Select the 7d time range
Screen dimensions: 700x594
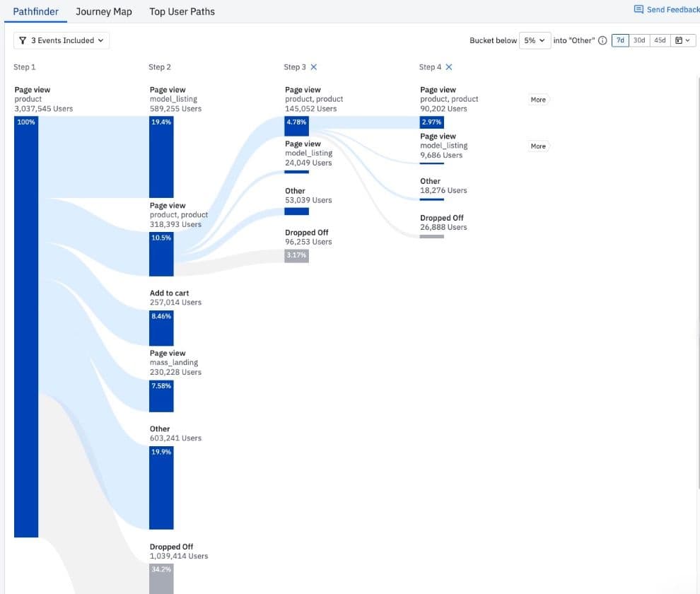tap(619, 41)
